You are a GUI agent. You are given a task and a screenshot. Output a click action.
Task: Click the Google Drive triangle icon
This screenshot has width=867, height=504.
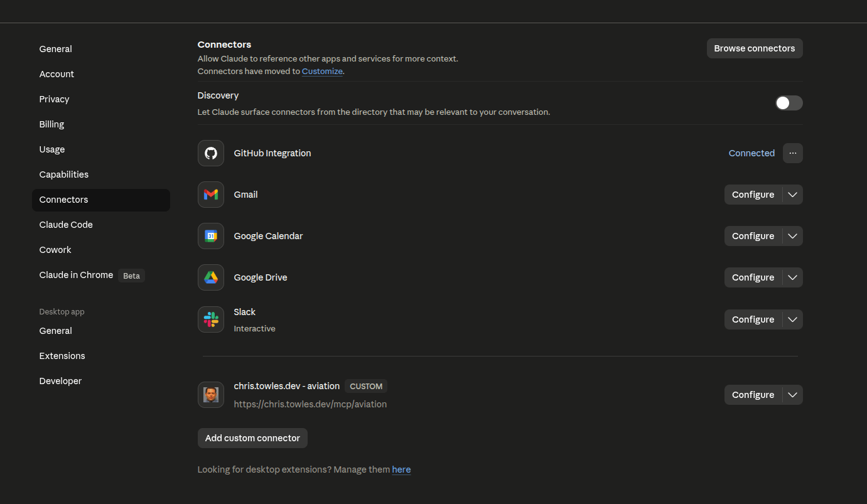[211, 277]
